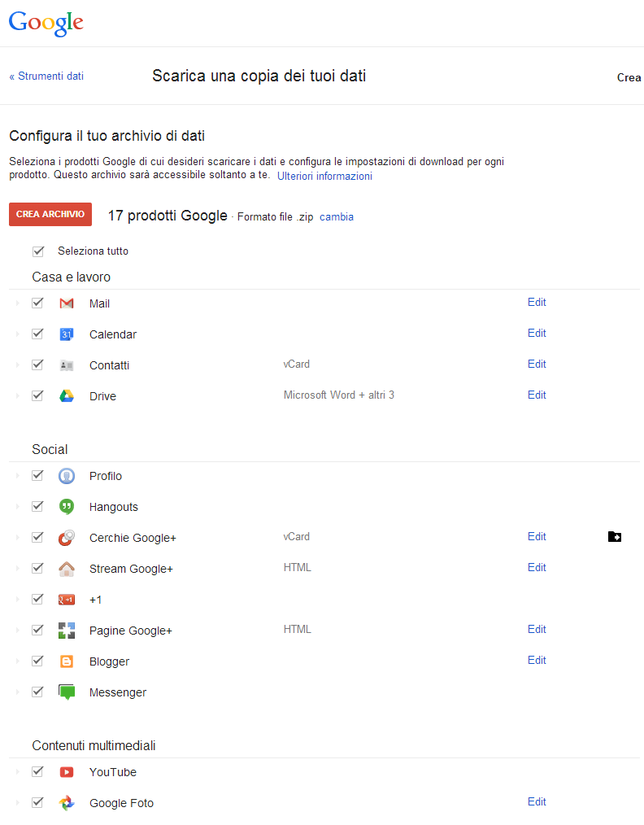Screen dimensions: 644x825
Task: Uncheck the Cerchie Google+ checkbox
Action: click(37, 537)
